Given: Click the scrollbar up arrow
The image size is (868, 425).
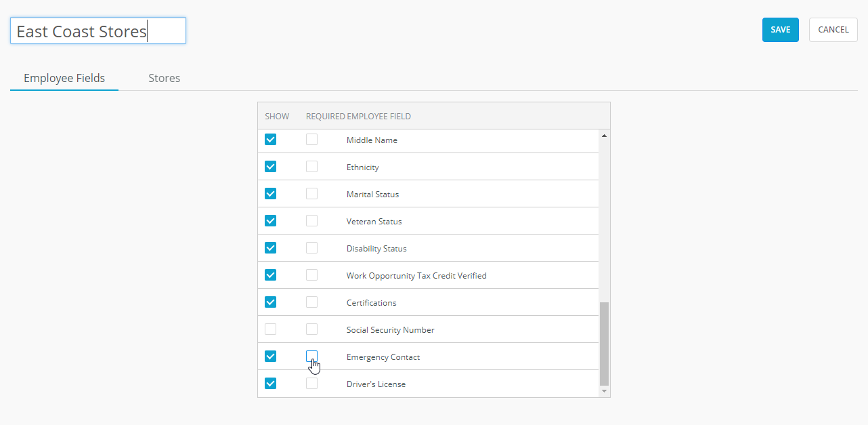Looking at the screenshot, I should [604, 134].
